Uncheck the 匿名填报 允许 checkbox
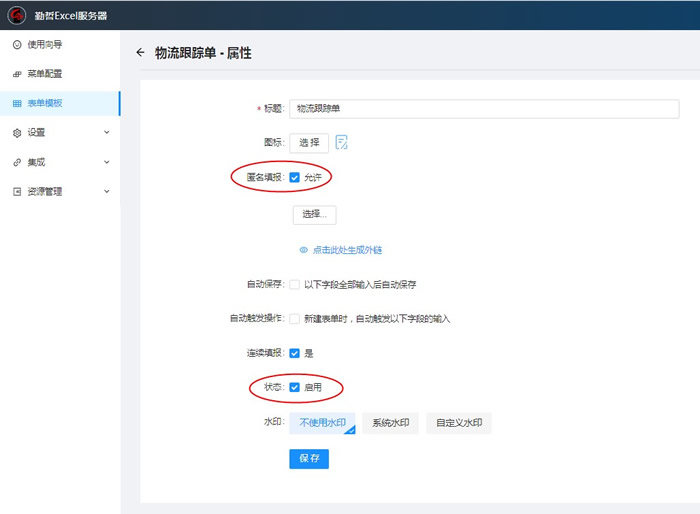This screenshot has height=514, width=700. (x=295, y=177)
